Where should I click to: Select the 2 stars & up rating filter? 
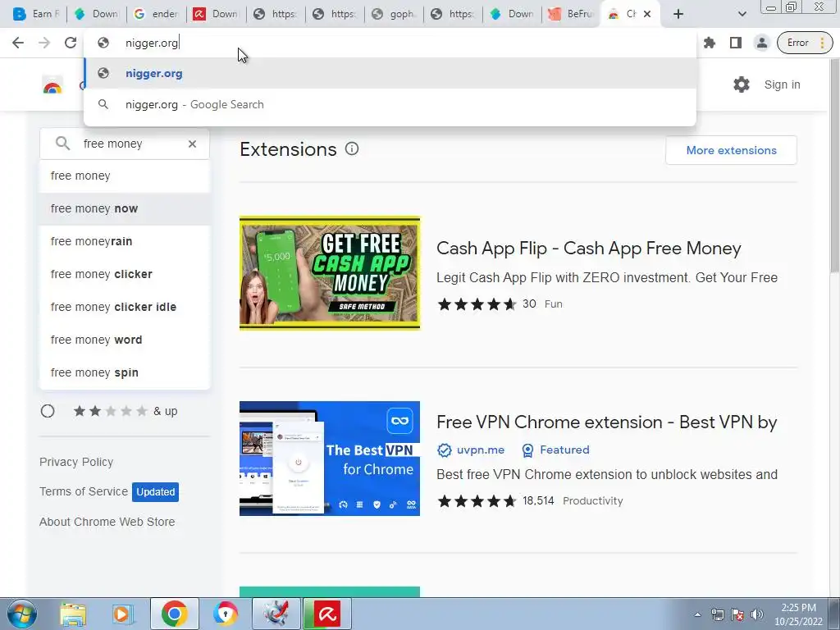pos(48,411)
